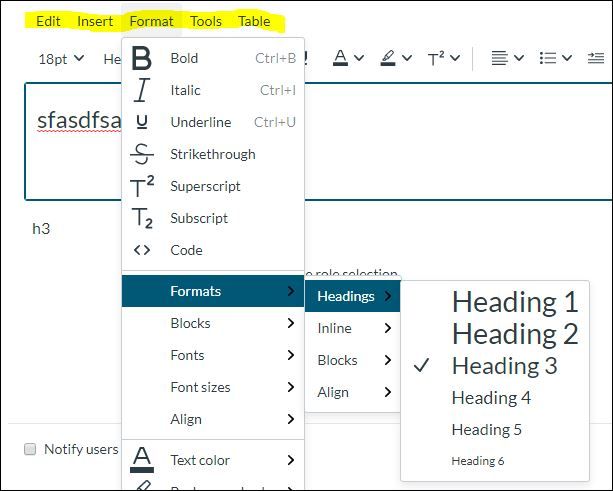
Task: Open the Insert menu
Action: pos(95,21)
